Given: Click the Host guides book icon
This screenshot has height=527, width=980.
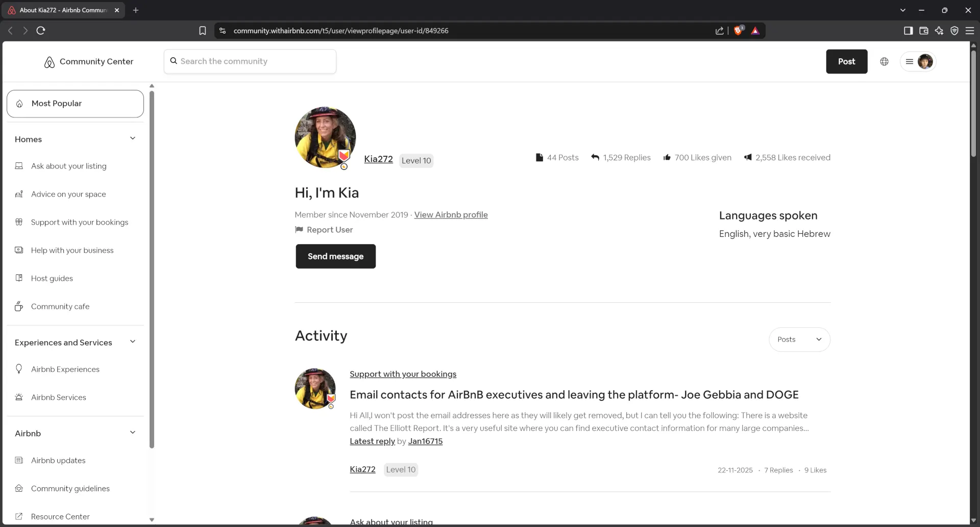Looking at the screenshot, I should 19,278.
